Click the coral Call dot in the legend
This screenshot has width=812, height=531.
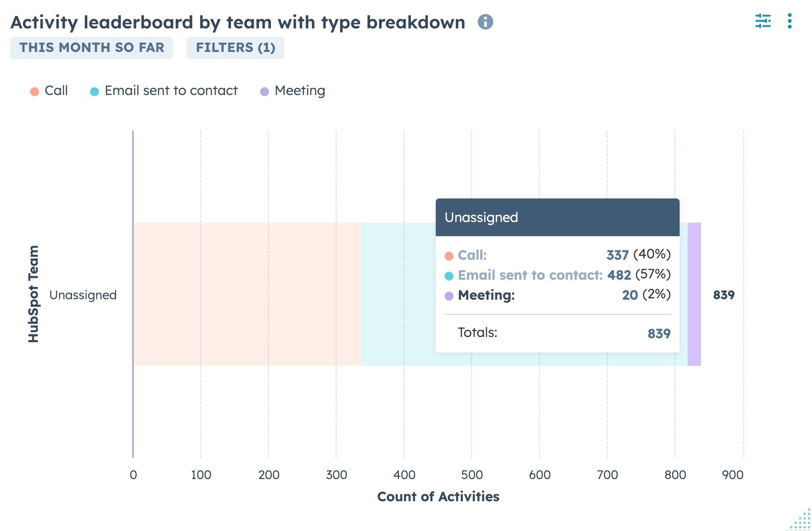pos(35,91)
